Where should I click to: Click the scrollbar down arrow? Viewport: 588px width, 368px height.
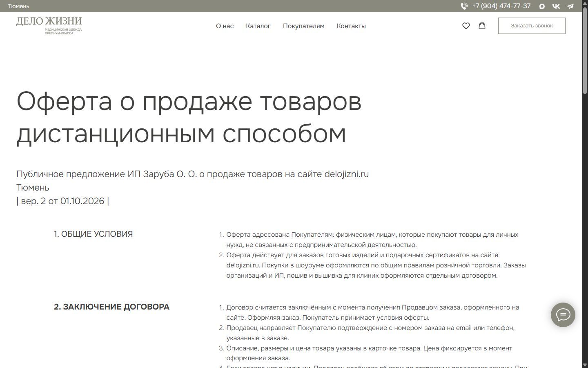[x=585, y=364]
